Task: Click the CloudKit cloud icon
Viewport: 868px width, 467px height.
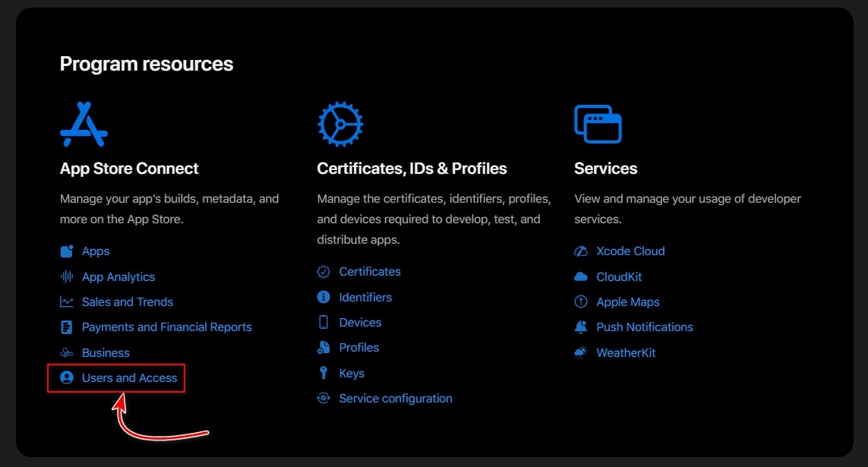Action: 580,276
